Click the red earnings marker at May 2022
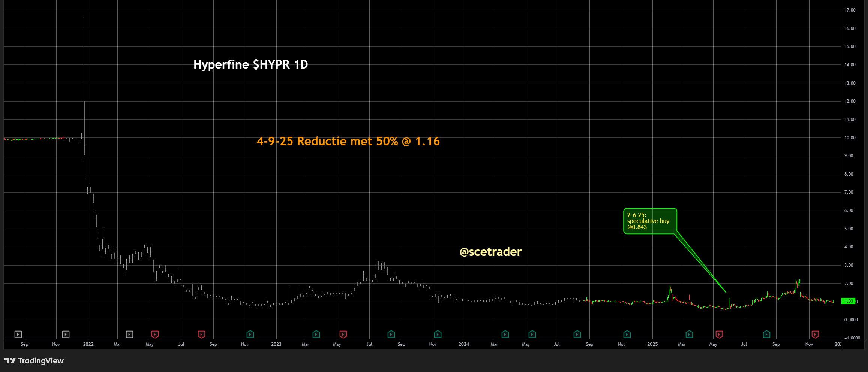Screen dimensions: 868x372 155,334
